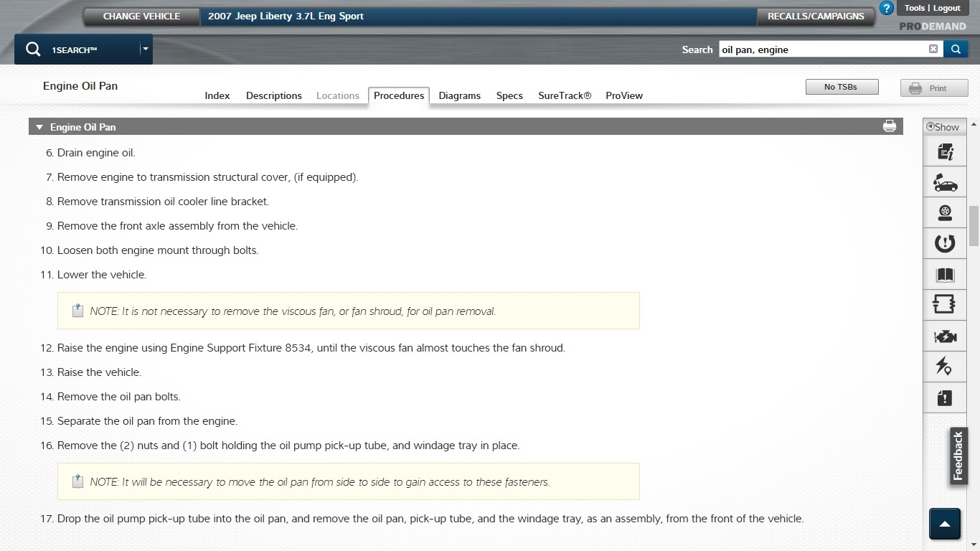This screenshot has width=980, height=551.
Task: Open the Specs tab
Action: coord(509,95)
